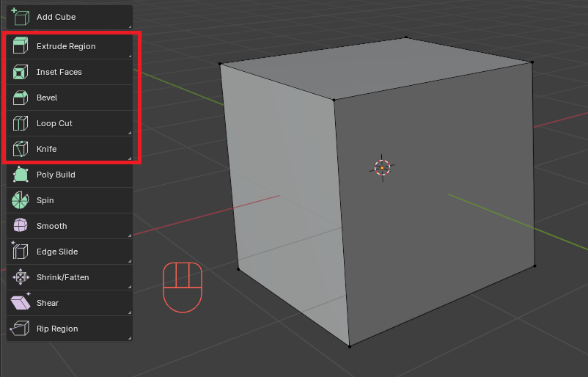Select the Edge Slide tool icon
The width and height of the screenshot is (588, 377).
pyautogui.click(x=21, y=252)
